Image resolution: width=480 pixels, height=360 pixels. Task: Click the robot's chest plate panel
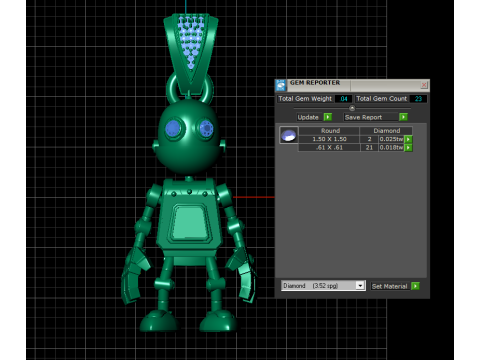tap(190, 223)
